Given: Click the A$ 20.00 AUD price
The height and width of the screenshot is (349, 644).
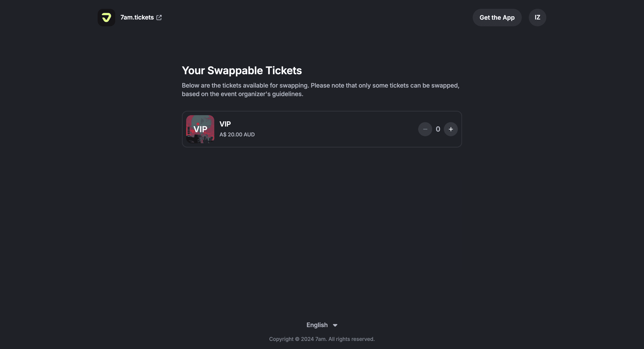Looking at the screenshot, I should (x=237, y=135).
